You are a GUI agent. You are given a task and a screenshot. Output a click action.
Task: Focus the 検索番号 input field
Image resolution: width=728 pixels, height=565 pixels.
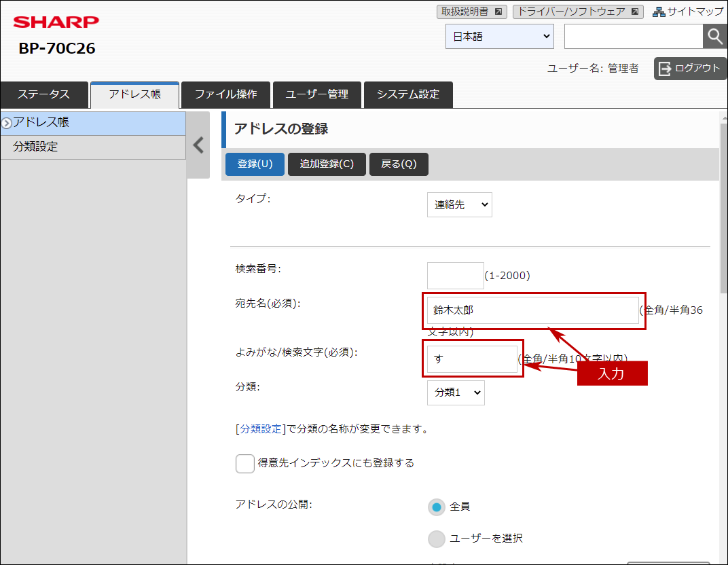pyautogui.click(x=456, y=275)
